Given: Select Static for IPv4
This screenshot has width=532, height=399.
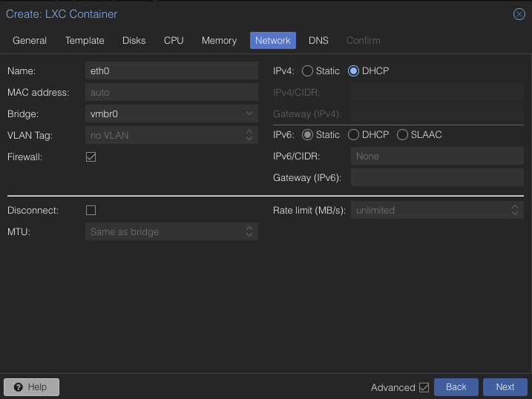Looking at the screenshot, I should coord(307,71).
